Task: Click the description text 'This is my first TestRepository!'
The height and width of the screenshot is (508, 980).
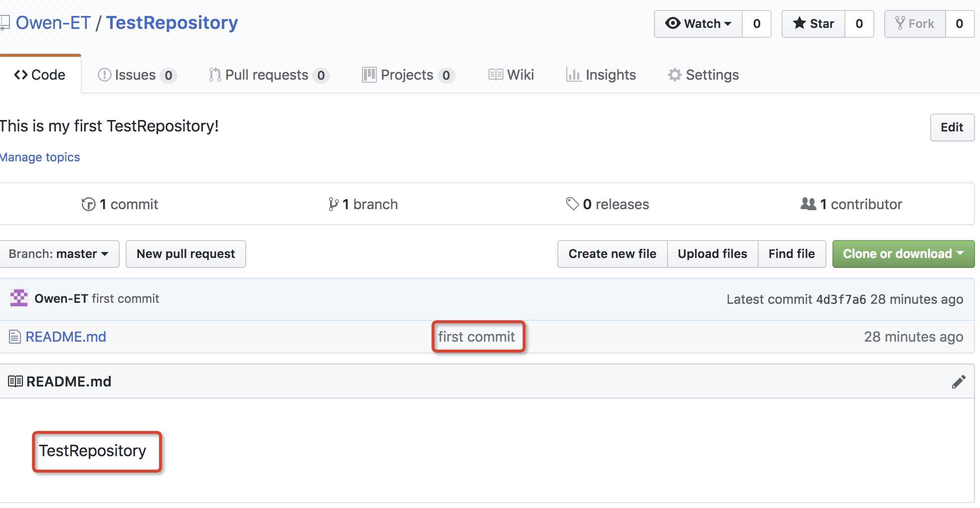Action: (x=109, y=126)
